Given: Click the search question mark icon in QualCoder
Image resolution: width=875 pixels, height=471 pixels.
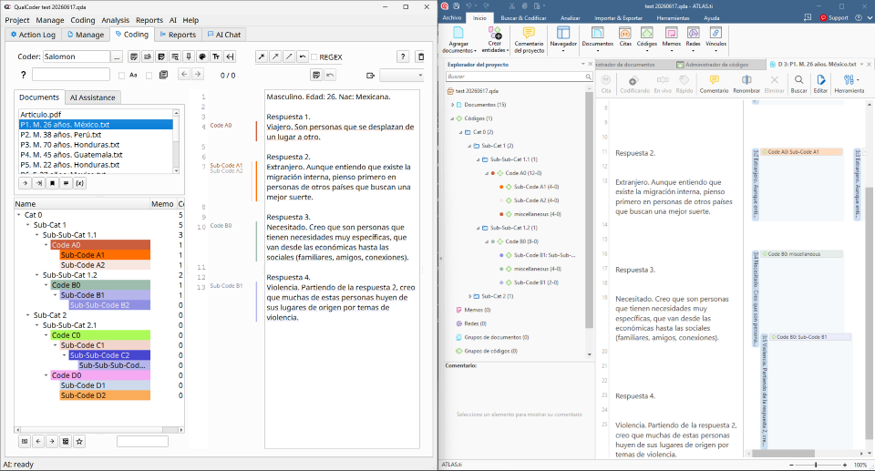Looking at the screenshot, I should (23, 75).
